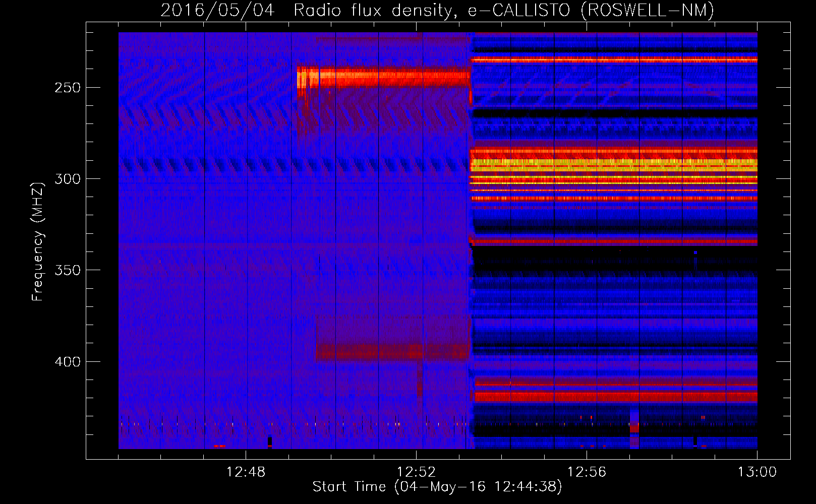The image size is (816, 504).
Task: Click the 350 frequency tick label
Action: click(x=68, y=270)
